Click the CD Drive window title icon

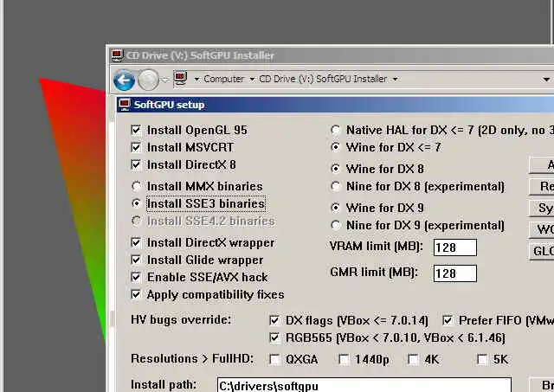point(118,55)
